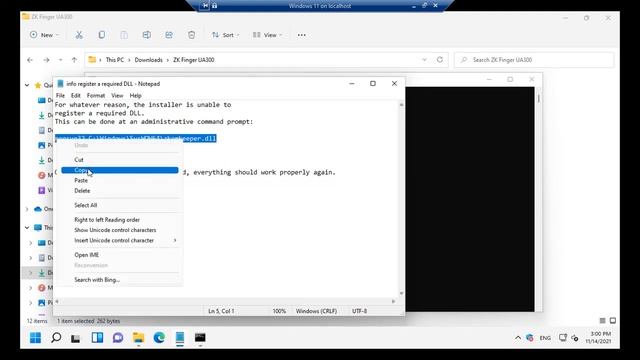This screenshot has height=360, width=640.
Task: Open File Explorer from the taskbar
Action: (x=138, y=338)
